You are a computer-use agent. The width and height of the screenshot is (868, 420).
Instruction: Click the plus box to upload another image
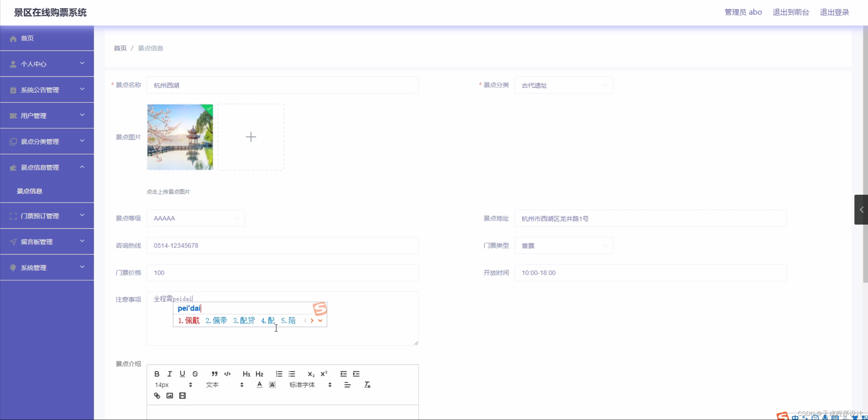click(x=250, y=137)
